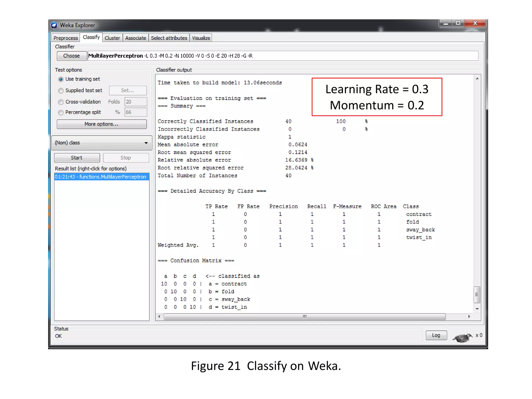Click the 'Root mean squared error' value 0.1214
Screen dimensions: 532x399
click(298, 152)
